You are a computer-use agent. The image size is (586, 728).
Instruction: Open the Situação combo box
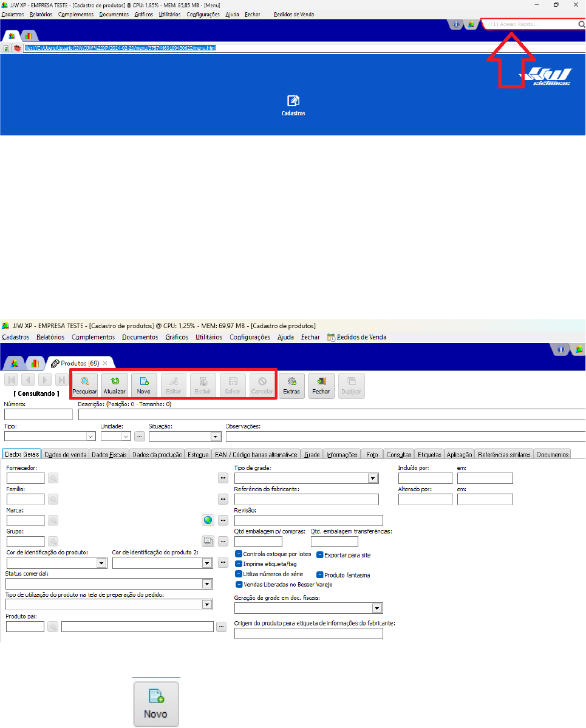[215, 436]
